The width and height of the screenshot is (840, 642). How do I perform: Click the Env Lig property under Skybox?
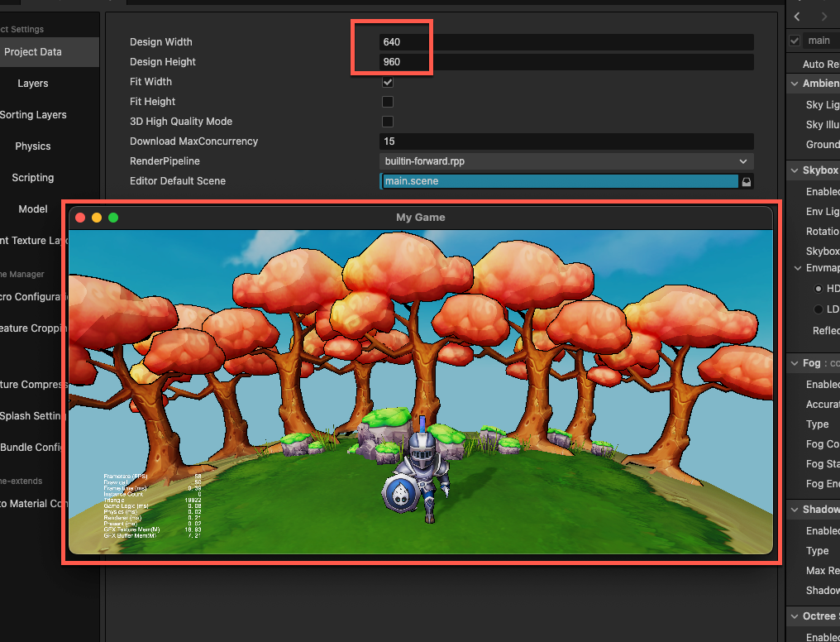pos(823,212)
